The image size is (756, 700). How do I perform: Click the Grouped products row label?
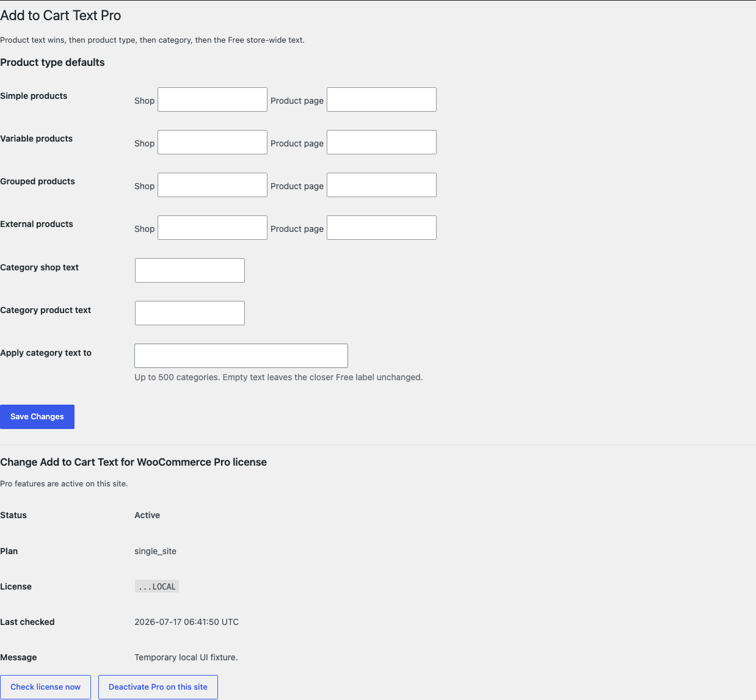point(37,181)
